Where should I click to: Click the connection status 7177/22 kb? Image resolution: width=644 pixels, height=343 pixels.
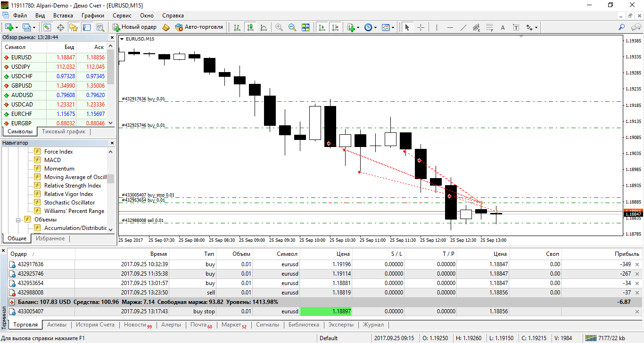tap(605, 338)
